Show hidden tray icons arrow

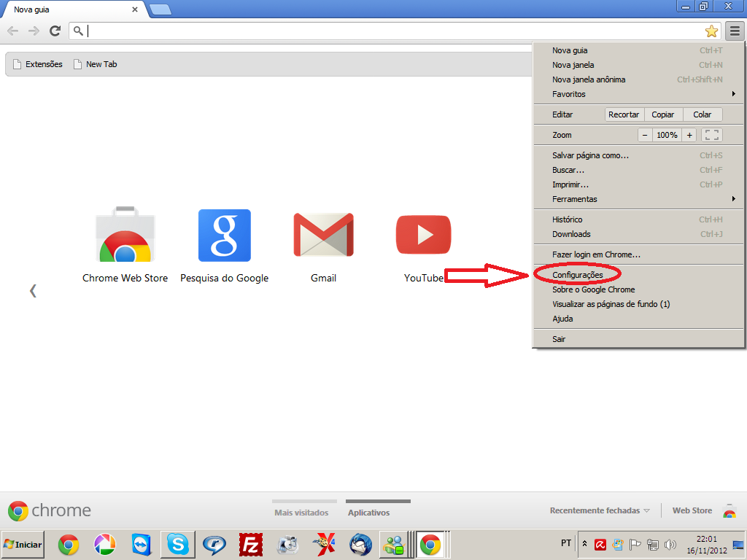(585, 543)
